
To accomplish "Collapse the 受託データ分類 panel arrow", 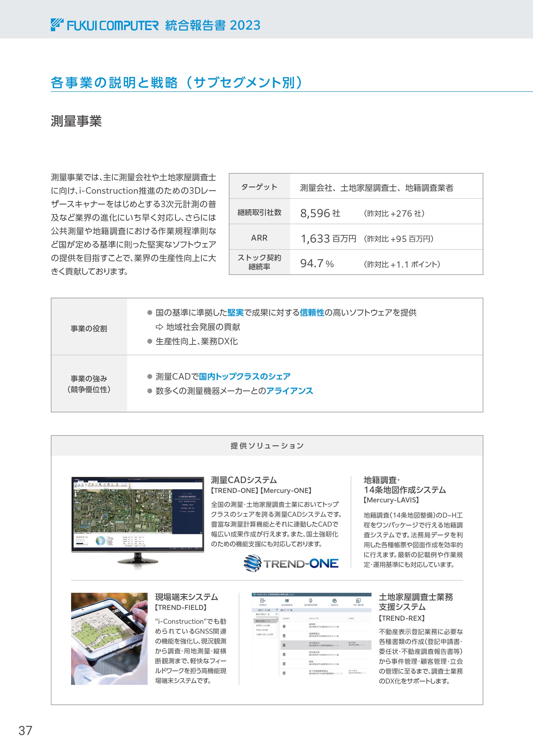I will click(277, 610).
